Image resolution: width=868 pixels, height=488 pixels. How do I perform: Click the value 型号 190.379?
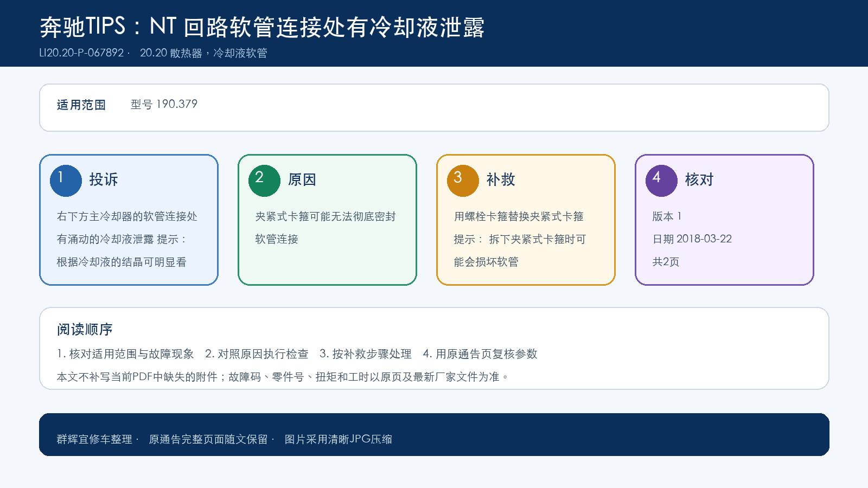(164, 104)
